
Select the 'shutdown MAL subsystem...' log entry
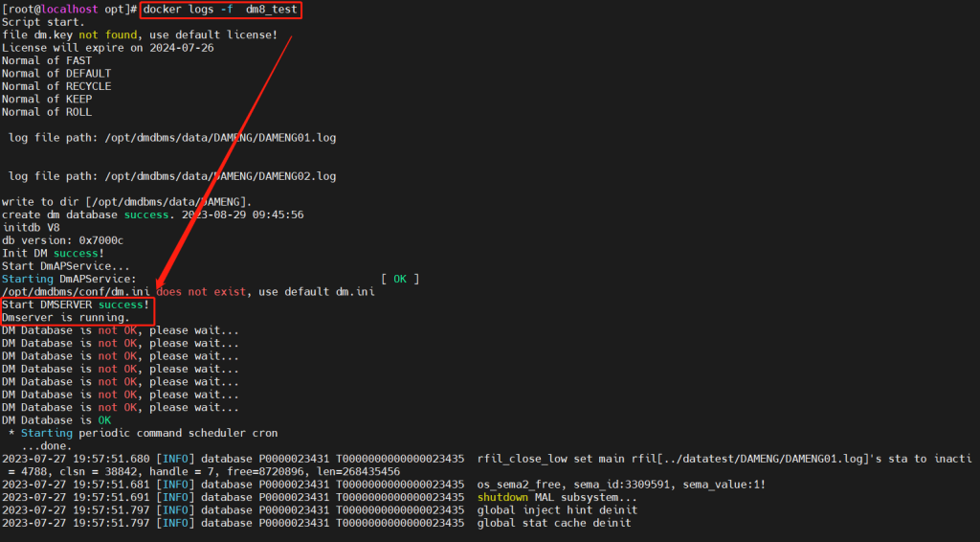(320, 497)
